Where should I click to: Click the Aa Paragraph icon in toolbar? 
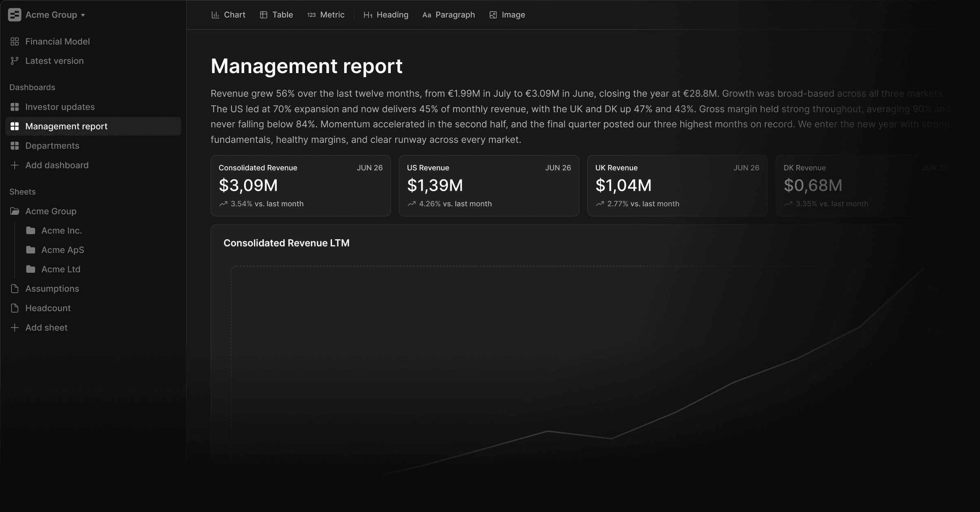[x=427, y=15]
